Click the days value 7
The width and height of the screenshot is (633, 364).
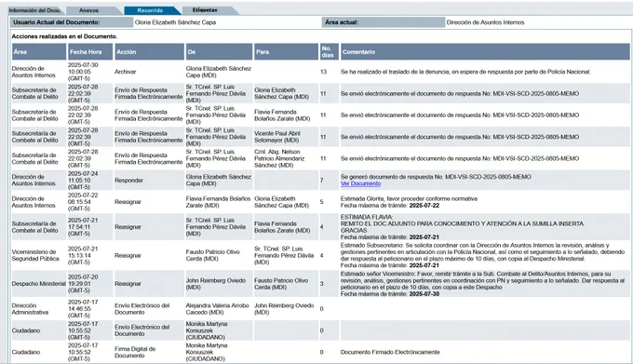pyautogui.click(x=322, y=181)
